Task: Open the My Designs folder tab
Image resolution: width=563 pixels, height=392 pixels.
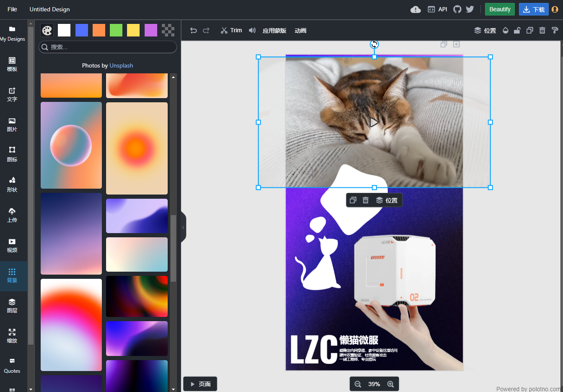Action: pyautogui.click(x=12, y=34)
